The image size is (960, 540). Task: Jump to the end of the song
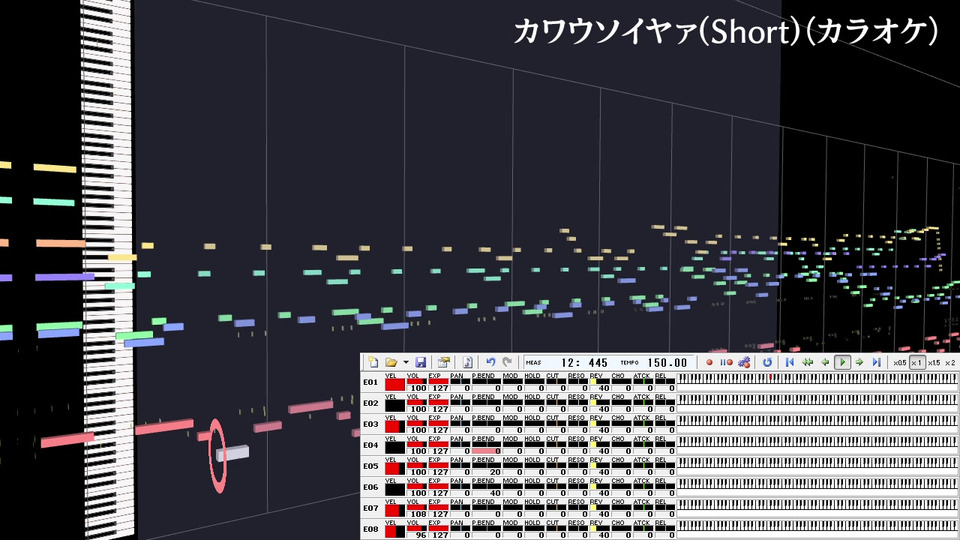click(877, 362)
